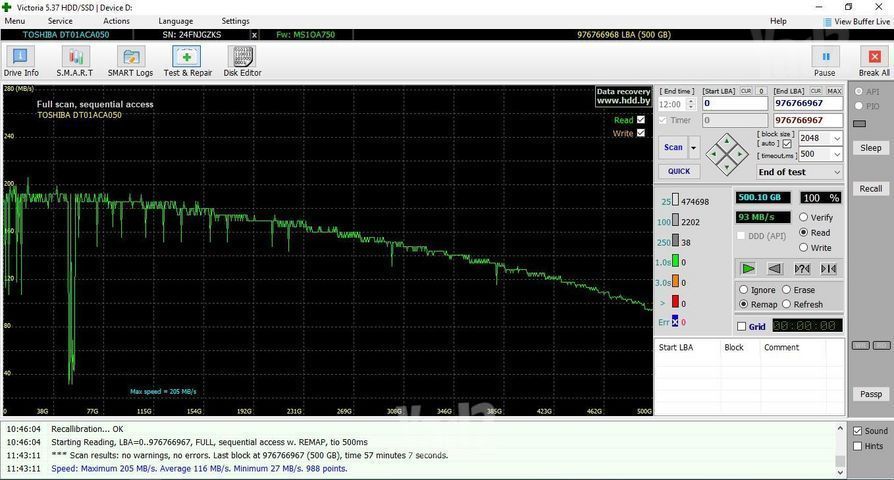Image resolution: width=894 pixels, height=480 pixels.
Task: Select the Erase radio button
Action: pyautogui.click(x=786, y=290)
